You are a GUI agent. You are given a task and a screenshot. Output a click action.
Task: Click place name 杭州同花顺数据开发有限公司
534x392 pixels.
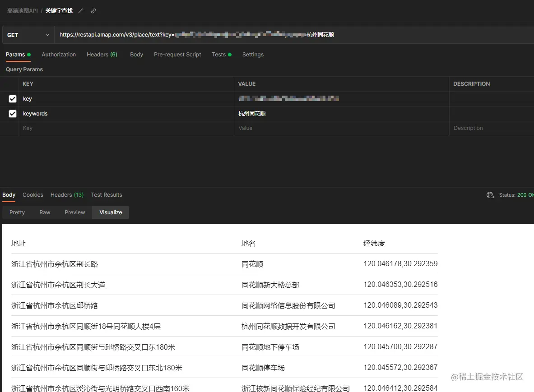click(x=288, y=326)
